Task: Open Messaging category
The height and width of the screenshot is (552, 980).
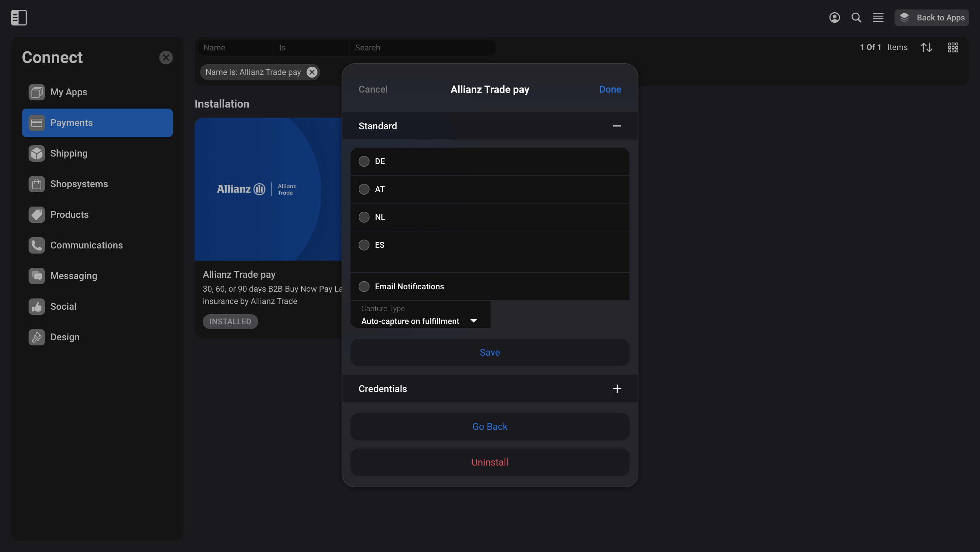Action: click(97, 276)
